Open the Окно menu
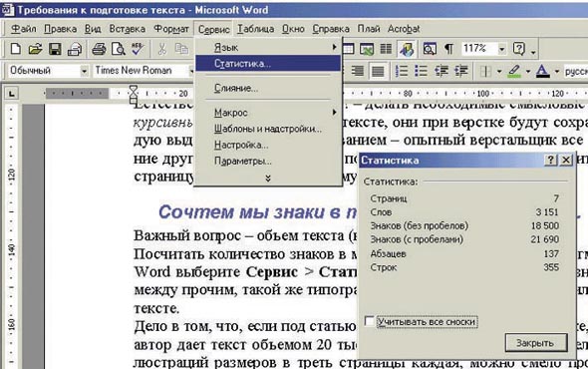 pos(293,29)
